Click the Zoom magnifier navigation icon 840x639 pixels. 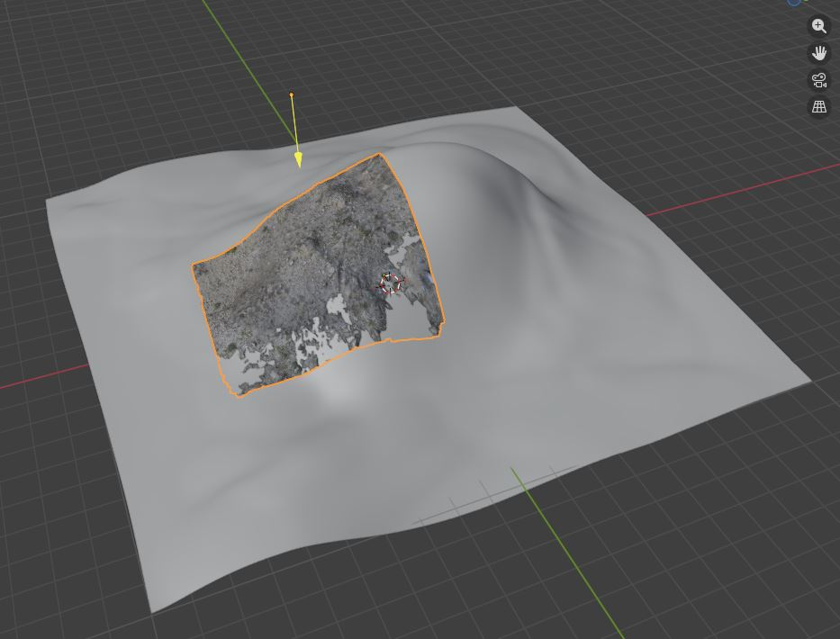(819, 26)
